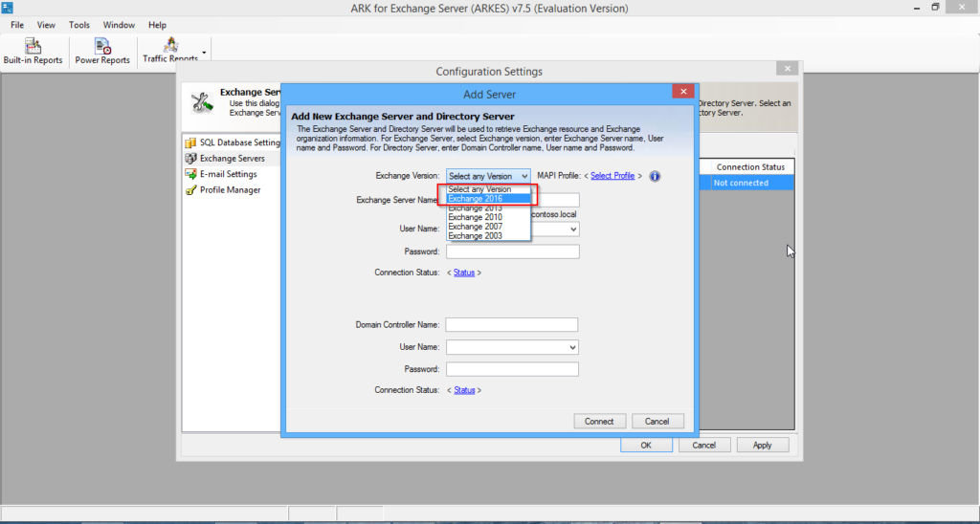Screen dimensions: 980x524
Task: Click the Domain Controller Name field
Action: pos(511,325)
